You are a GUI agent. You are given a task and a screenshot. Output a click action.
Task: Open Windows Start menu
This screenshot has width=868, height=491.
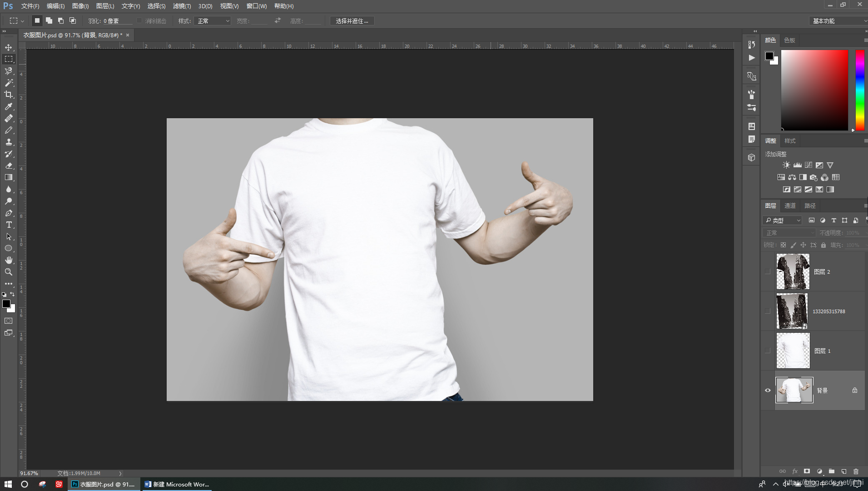tap(8, 484)
